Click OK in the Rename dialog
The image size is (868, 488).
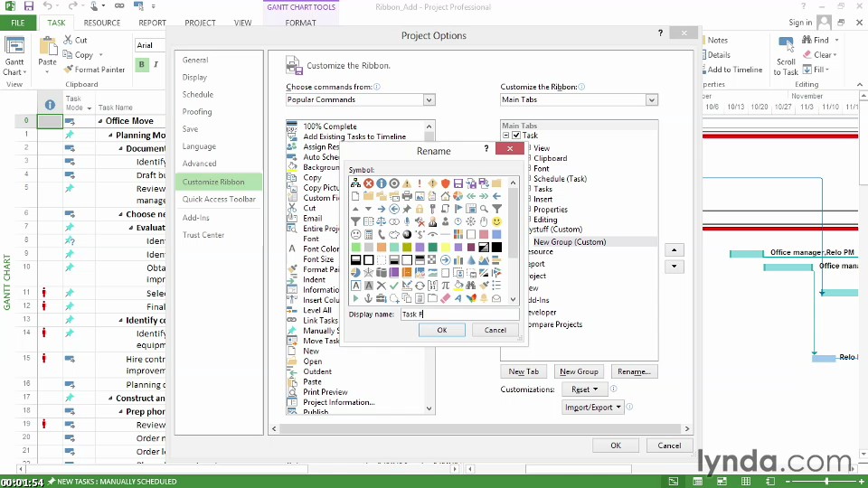[442, 331]
